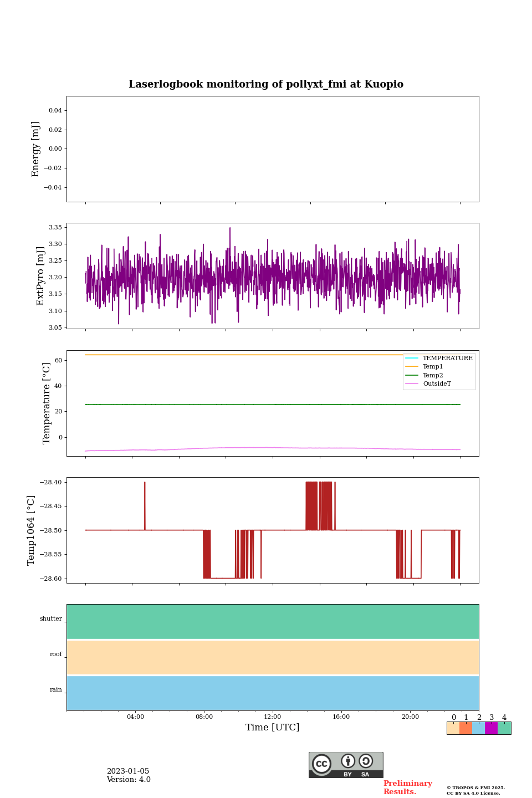The height and width of the screenshot is (798, 532).
Task: Click the 12:00 time axis tick label
Action: [x=273, y=717]
